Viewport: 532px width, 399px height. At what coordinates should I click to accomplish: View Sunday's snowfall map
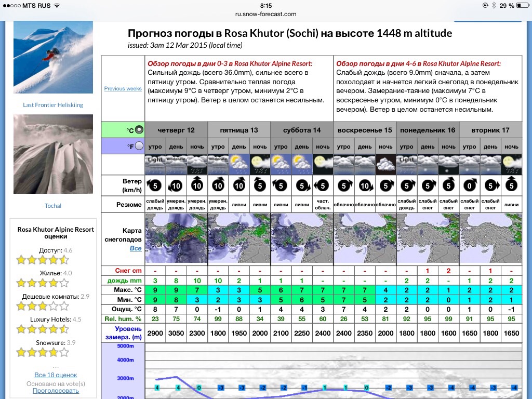coord(365,238)
